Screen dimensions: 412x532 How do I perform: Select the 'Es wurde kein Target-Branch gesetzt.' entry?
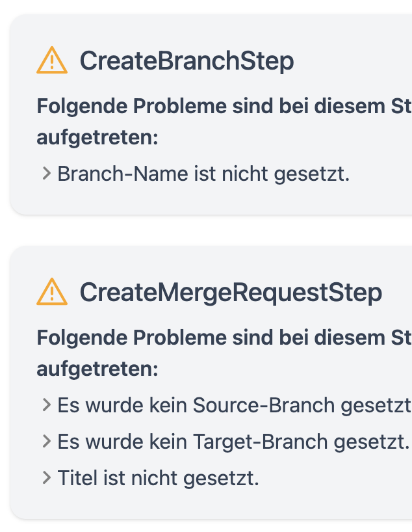click(x=234, y=442)
